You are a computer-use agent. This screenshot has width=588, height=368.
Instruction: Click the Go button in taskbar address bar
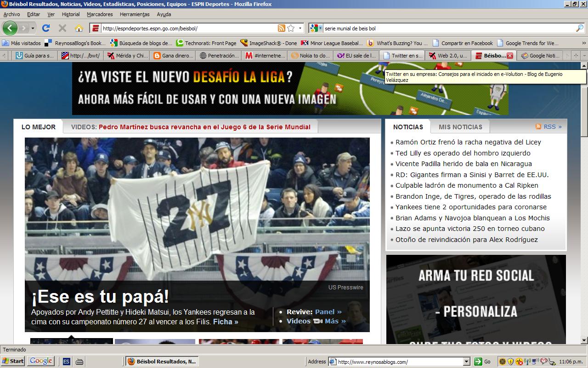point(482,362)
